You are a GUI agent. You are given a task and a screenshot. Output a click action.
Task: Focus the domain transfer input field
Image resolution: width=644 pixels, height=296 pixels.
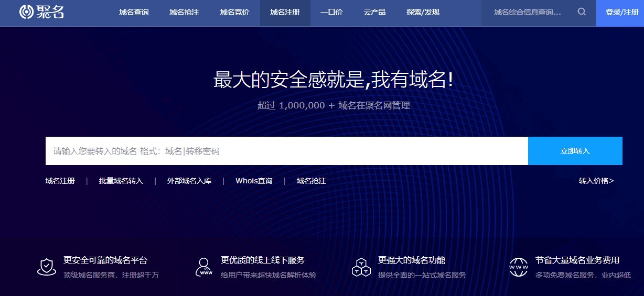pos(287,151)
